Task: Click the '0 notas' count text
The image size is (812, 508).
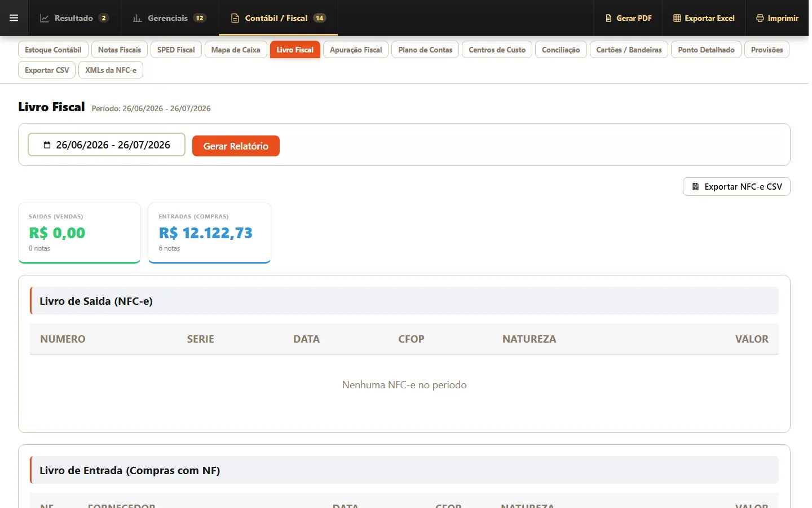Action: (x=39, y=248)
